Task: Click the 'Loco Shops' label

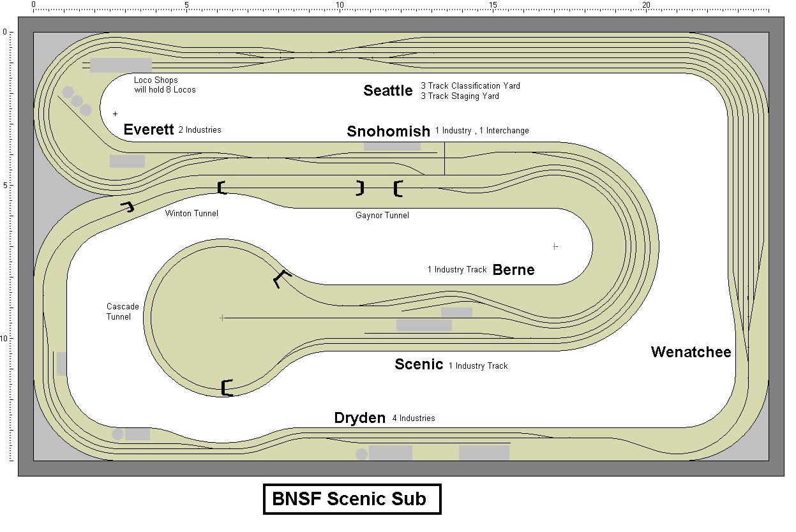Action: 156,80
